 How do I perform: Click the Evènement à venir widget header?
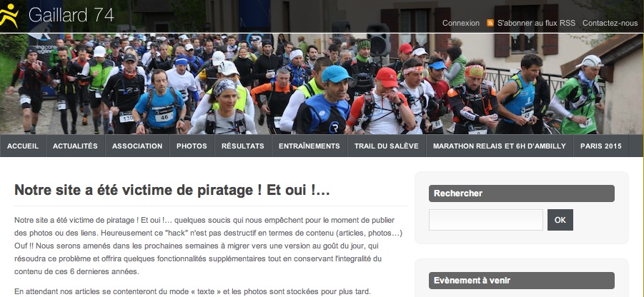(522, 281)
